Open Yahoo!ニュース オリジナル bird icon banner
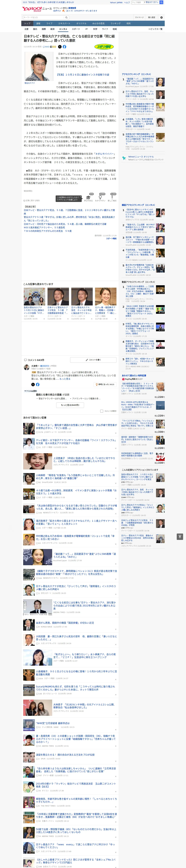This screenshot has height=868, width=186. (143, 158)
